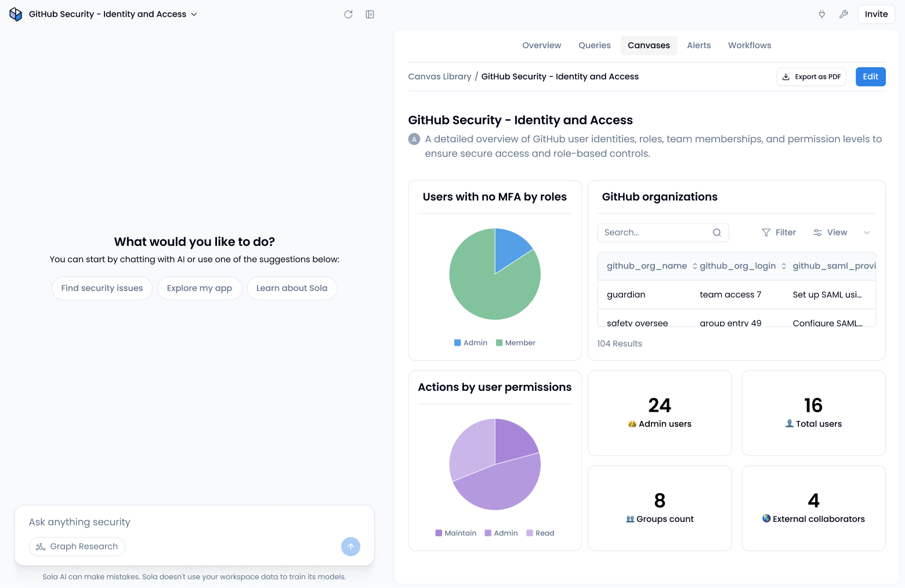The height and width of the screenshot is (588, 905).
Task: Click the 'team access 7' cell
Action: (x=730, y=295)
